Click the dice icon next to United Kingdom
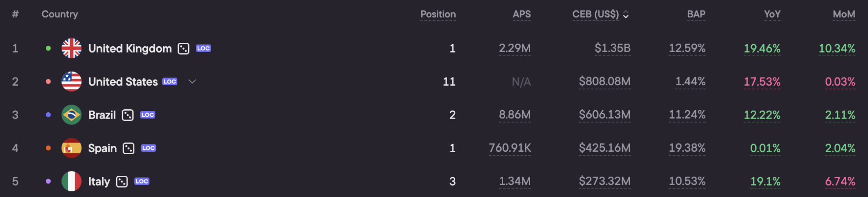Screen dimensions: 868x197 click(184, 49)
